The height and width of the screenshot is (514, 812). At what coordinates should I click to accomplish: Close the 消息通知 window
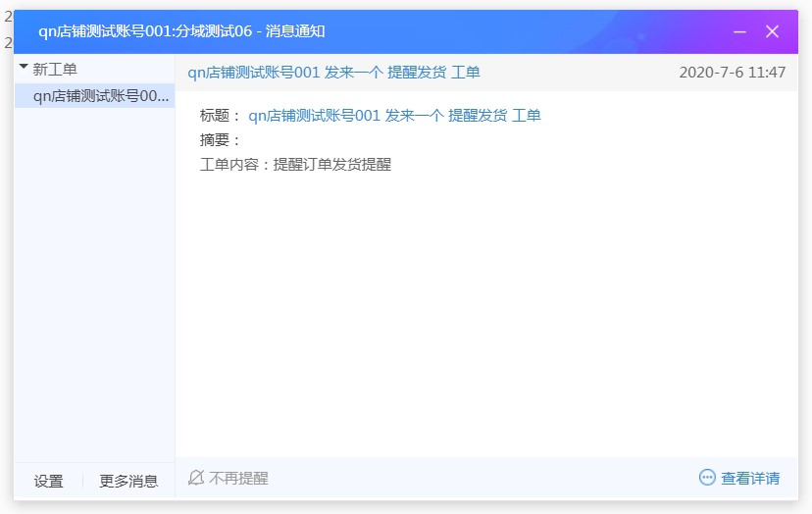772,31
